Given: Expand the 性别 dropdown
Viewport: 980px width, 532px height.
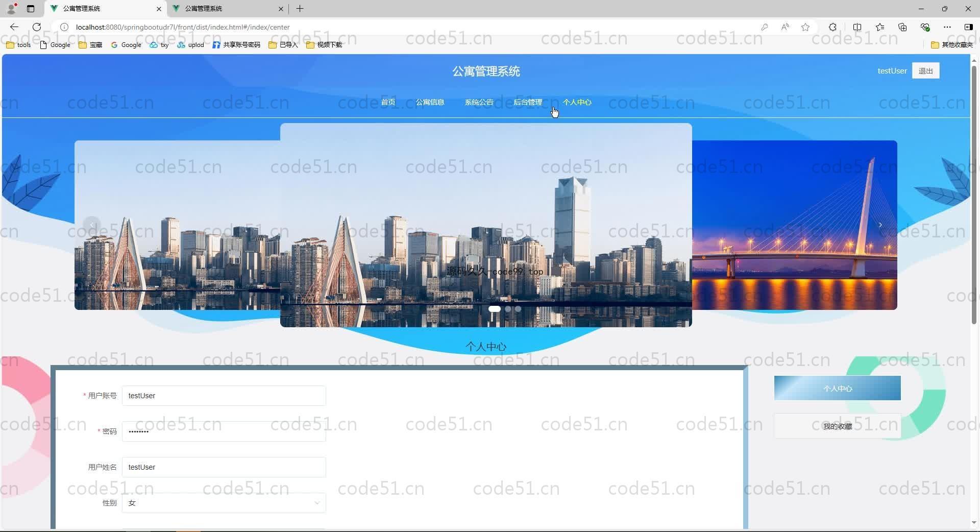Looking at the screenshot, I should click(x=224, y=503).
